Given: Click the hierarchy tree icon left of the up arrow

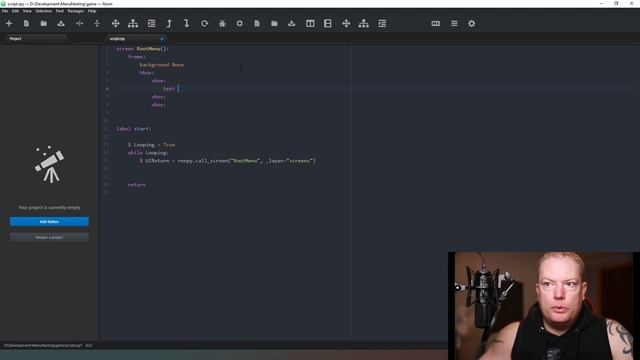Looking at the screenshot, I should 133,24.
